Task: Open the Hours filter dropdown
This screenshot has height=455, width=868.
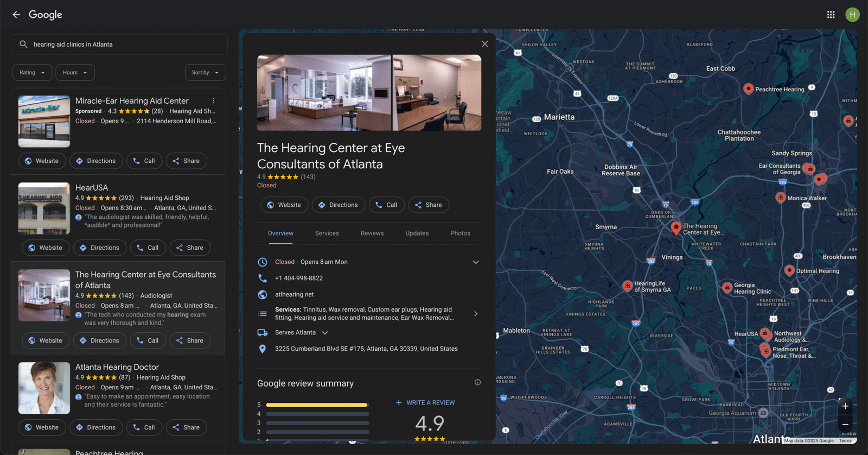Action: pyautogui.click(x=75, y=73)
